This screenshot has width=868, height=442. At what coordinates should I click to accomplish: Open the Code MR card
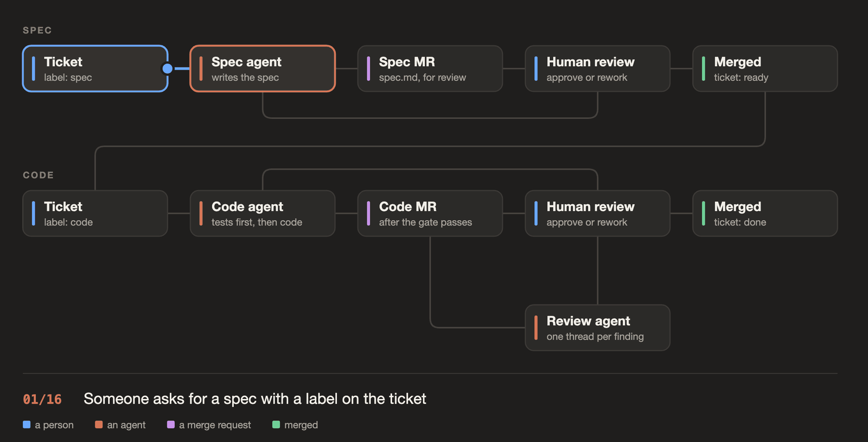430,213
